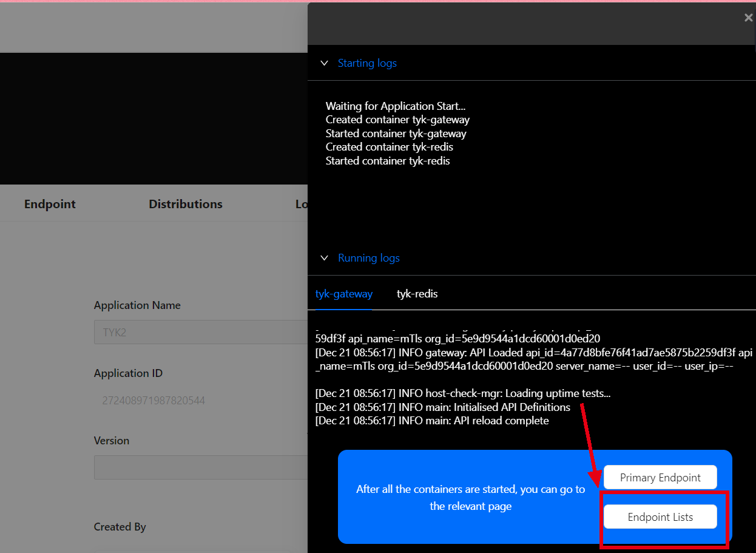
Task: Open the Endpoint Lists page
Action: point(660,517)
